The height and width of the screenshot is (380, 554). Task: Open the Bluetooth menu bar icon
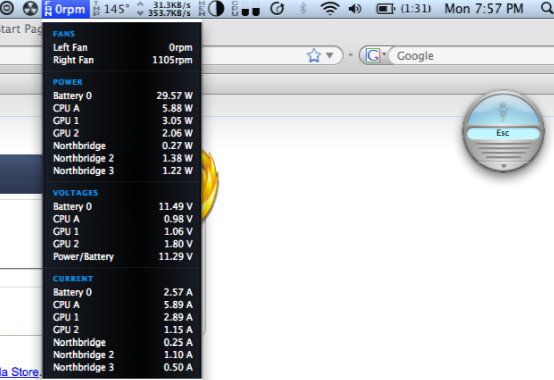303,9
